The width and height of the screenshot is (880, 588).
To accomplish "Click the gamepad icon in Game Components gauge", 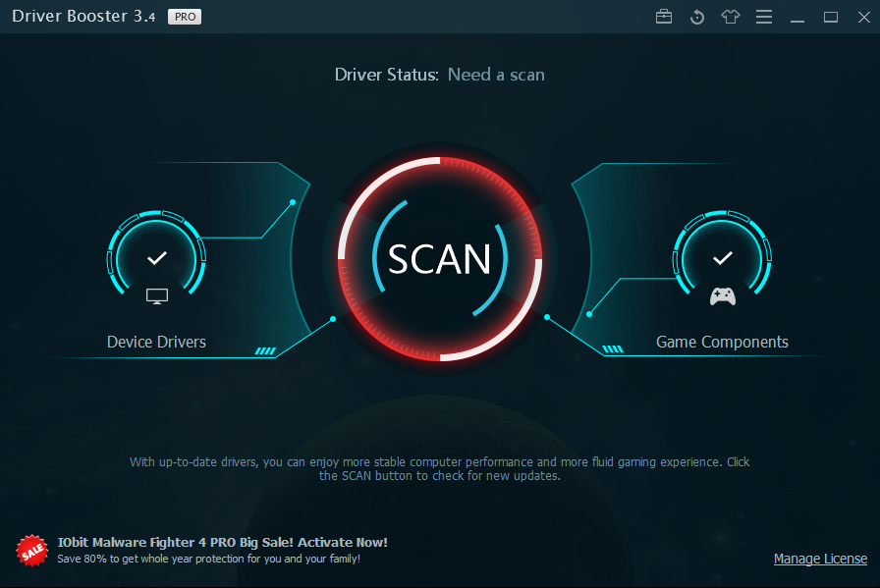I will pyautogui.click(x=722, y=294).
